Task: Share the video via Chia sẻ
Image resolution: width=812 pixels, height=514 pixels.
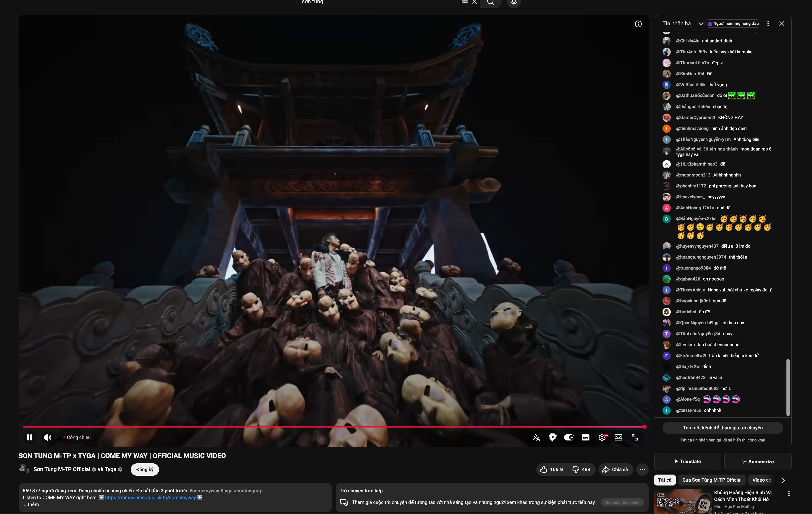Action: (x=615, y=470)
